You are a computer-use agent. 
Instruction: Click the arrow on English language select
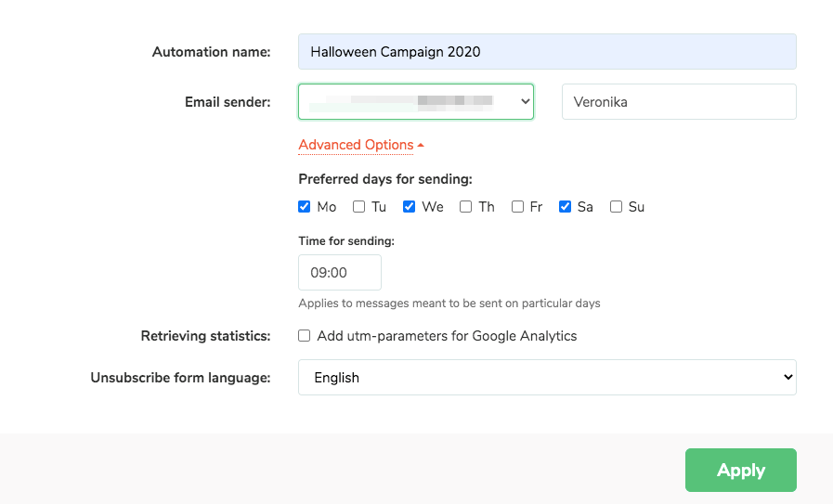click(787, 378)
